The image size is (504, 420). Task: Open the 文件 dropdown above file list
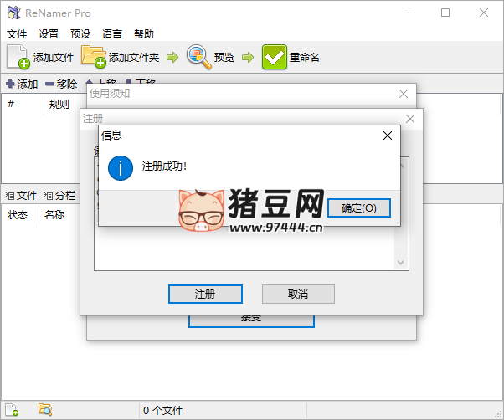21,196
